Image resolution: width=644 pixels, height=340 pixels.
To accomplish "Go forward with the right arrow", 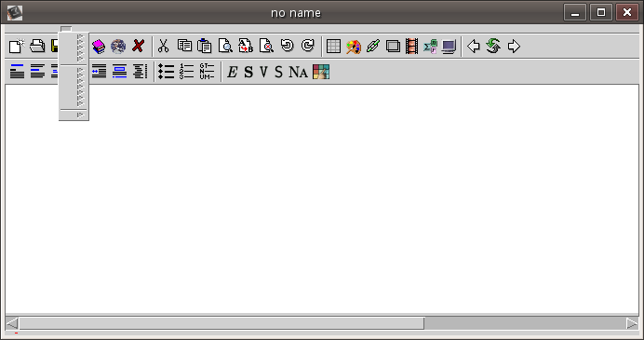I will point(514,46).
